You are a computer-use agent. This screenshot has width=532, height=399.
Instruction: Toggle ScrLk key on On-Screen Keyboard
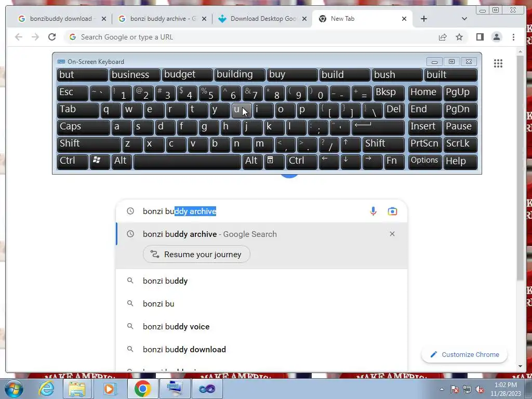460,144
